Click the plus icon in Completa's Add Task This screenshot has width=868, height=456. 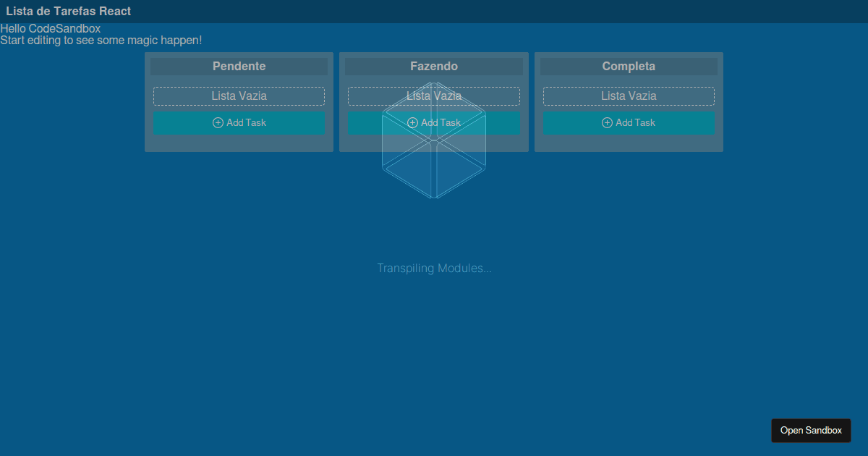tap(607, 122)
